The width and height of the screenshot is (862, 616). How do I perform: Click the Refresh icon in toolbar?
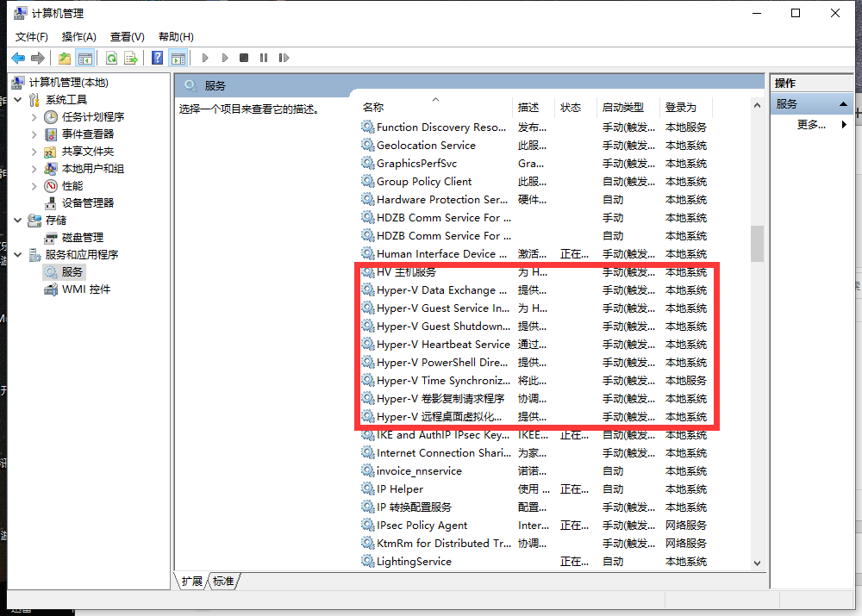111,58
